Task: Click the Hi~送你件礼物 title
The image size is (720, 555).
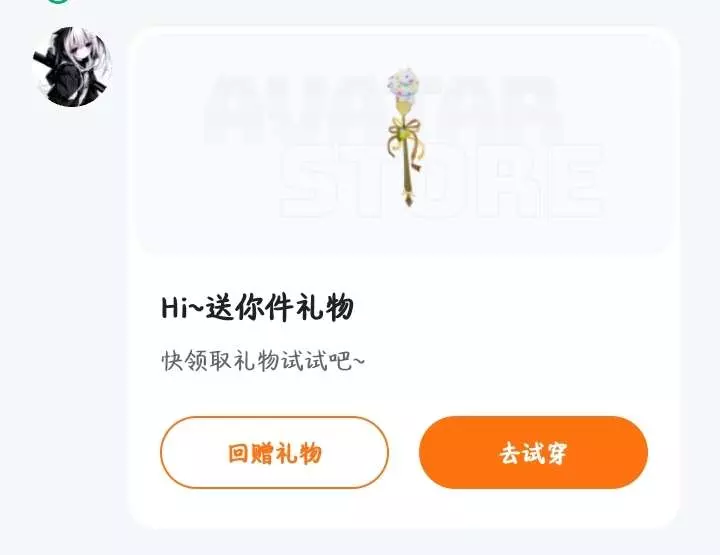Action: click(x=258, y=307)
